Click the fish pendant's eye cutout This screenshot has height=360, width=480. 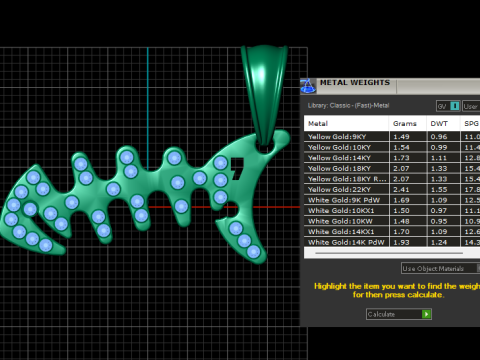point(237,169)
